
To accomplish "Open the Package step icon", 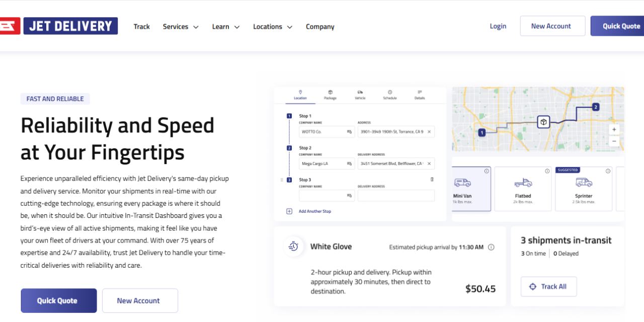I will (x=330, y=92).
